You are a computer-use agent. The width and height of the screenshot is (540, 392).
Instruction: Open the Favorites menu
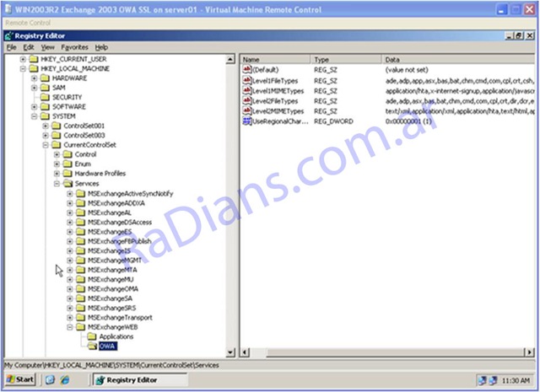pos(74,47)
